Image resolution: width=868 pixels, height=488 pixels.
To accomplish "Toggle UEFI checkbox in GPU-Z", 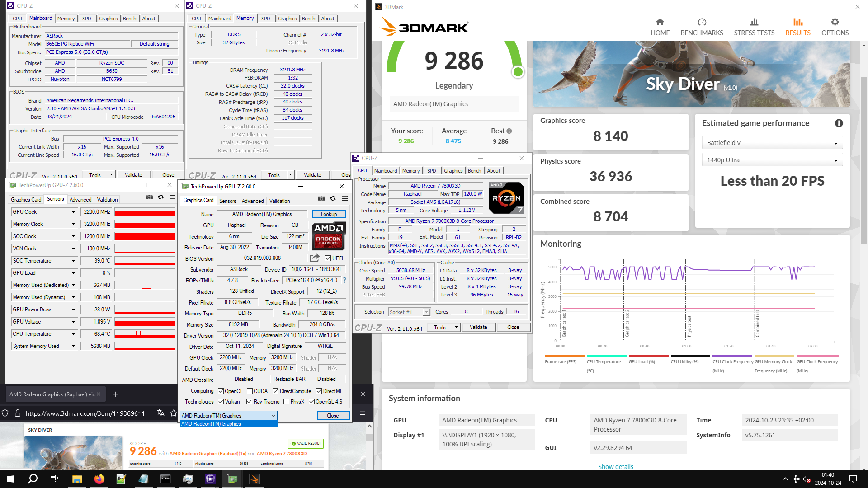I will [328, 258].
